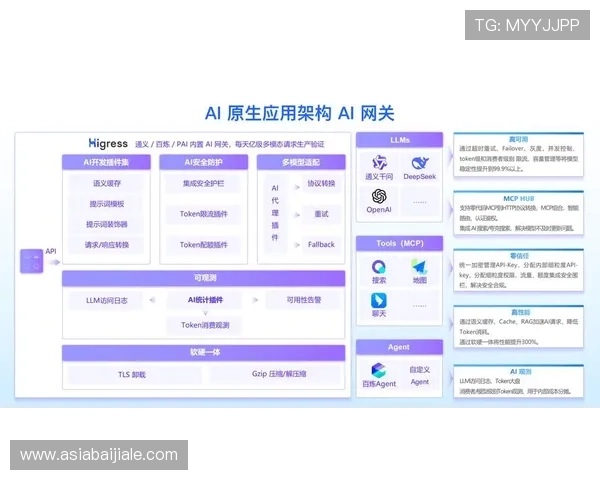Click the 聊天 tool icon
This screenshot has height=480, width=600.
click(x=379, y=300)
